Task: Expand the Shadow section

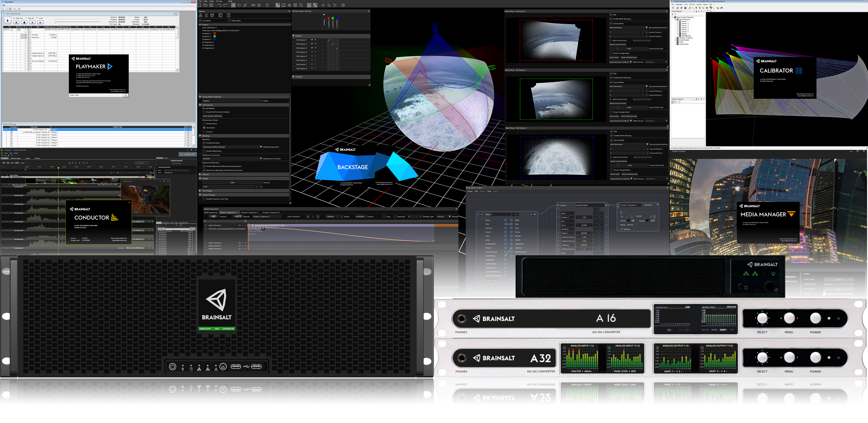Action: [200, 174]
